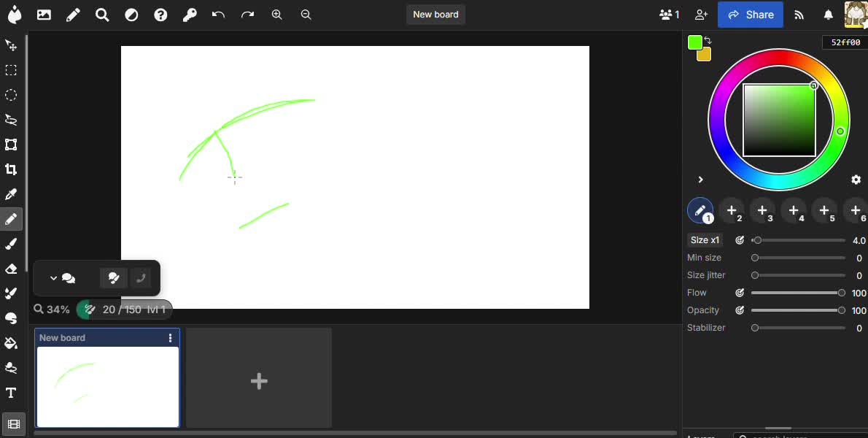Swap foreground and background colors
The height and width of the screenshot is (438, 868).
pos(708,40)
